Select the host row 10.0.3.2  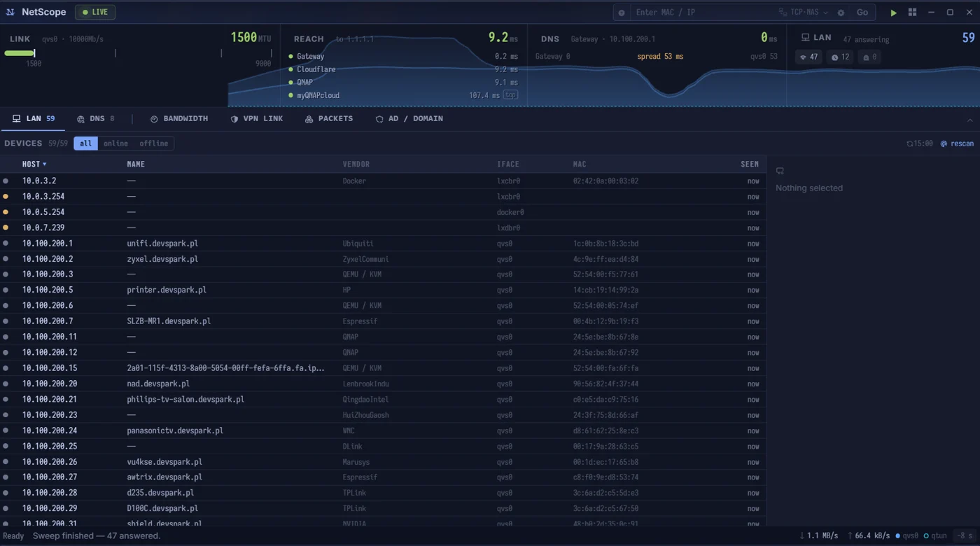click(383, 181)
